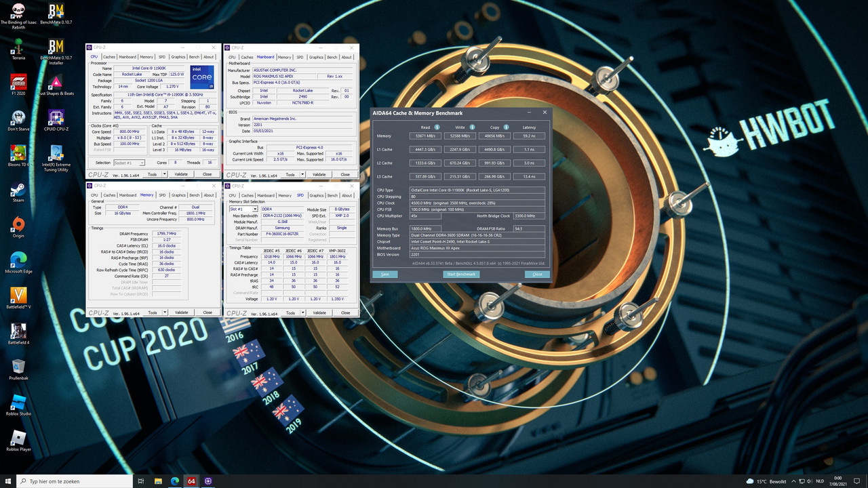Click Core Speed 800.00 MHz value
Image resolution: width=868 pixels, height=488 pixels.
click(130, 132)
